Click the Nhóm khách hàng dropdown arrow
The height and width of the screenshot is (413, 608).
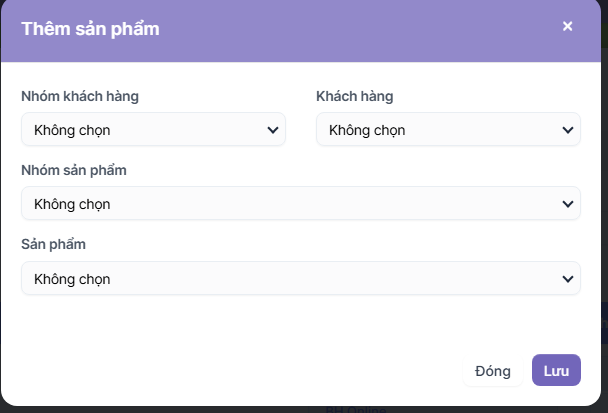click(272, 130)
